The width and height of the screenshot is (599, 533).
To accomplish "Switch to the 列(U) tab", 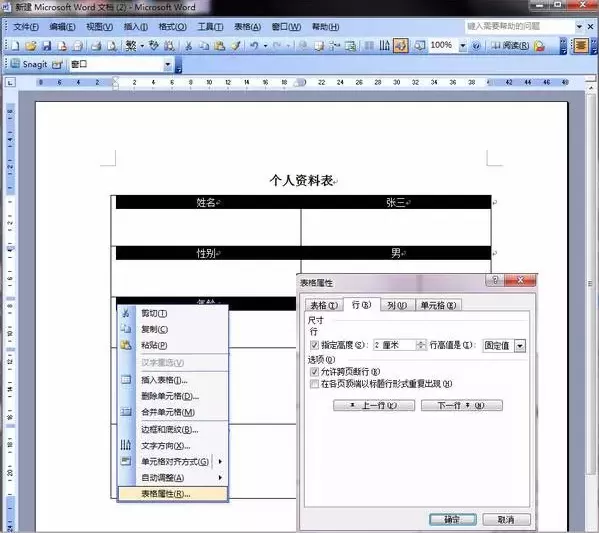I will click(x=397, y=305).
